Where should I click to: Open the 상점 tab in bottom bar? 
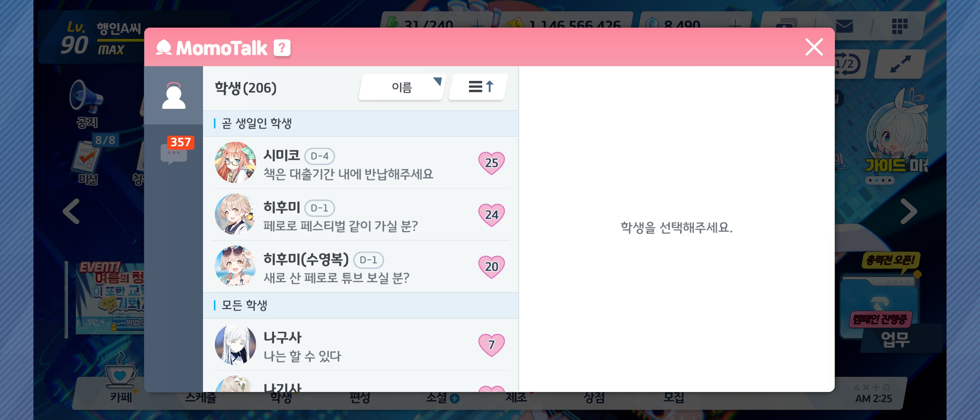tap(594, 397)
